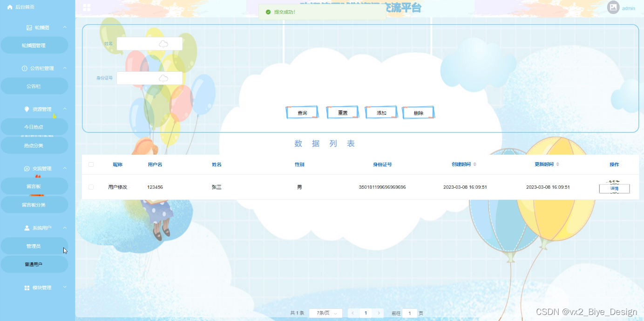
Task: Click the cloud icon in 身份证号 field
Action: [163, 78]
